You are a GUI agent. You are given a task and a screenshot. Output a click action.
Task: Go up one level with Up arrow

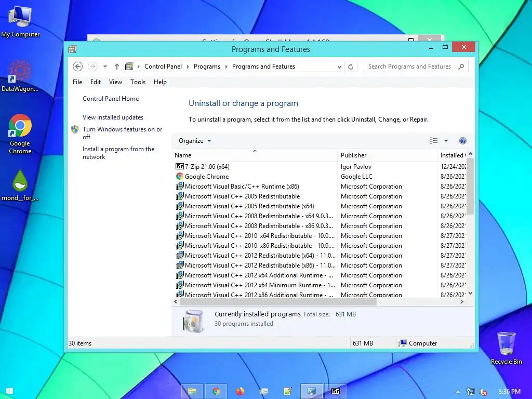click(x=117, y=66)
